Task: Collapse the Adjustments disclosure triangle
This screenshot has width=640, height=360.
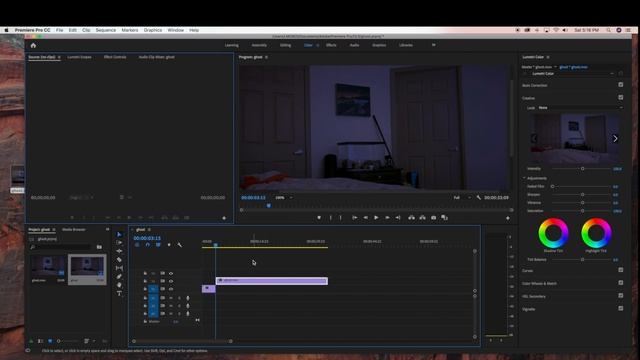Action: coord(524,178)
